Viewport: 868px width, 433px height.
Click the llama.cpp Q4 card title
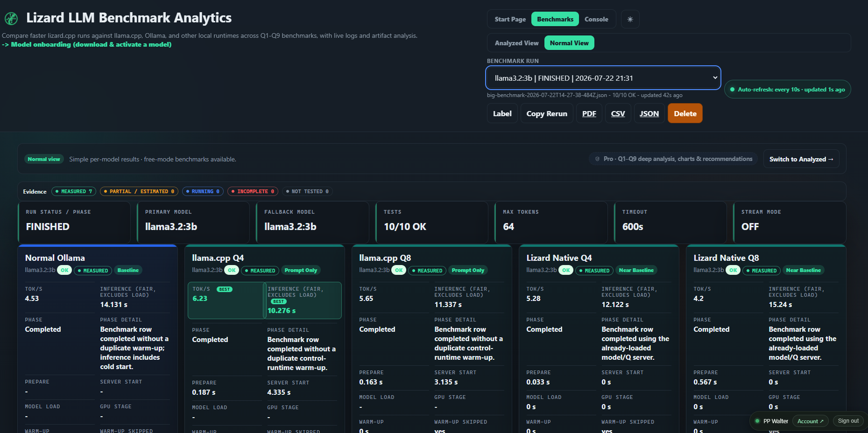218,258
